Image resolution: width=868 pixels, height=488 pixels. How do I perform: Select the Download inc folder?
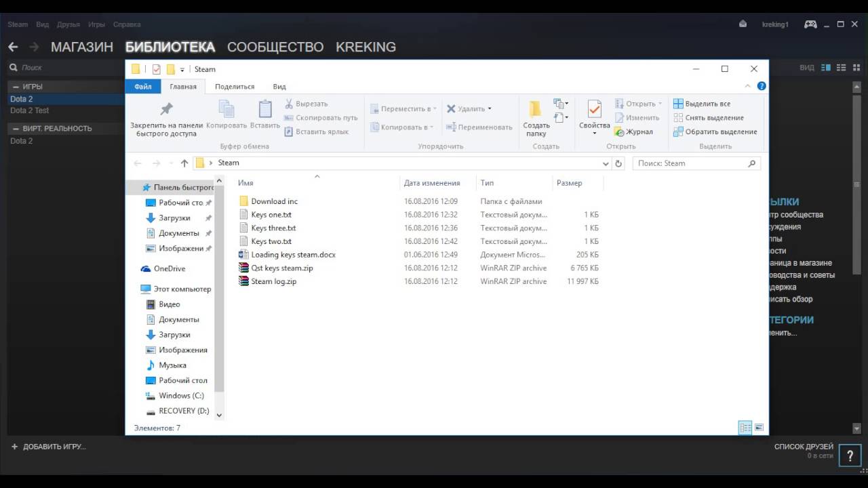[x=268, y=201]
